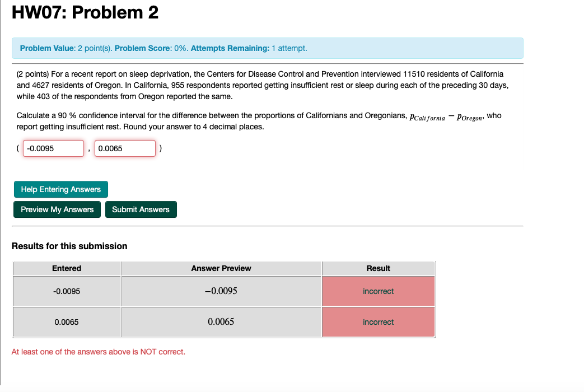Click the Answer Preview column header
The width and height of the screenshot is (584, 392).
click(x=221, y=268)
